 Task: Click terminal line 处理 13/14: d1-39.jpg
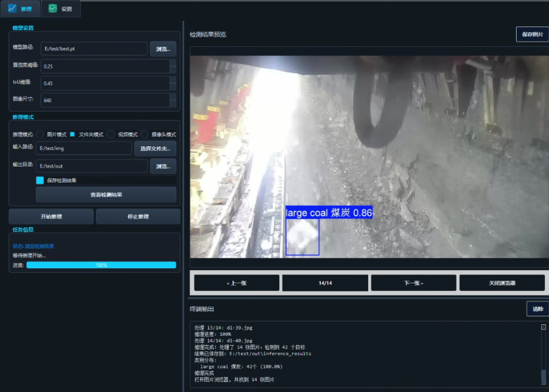click(224, 328)
